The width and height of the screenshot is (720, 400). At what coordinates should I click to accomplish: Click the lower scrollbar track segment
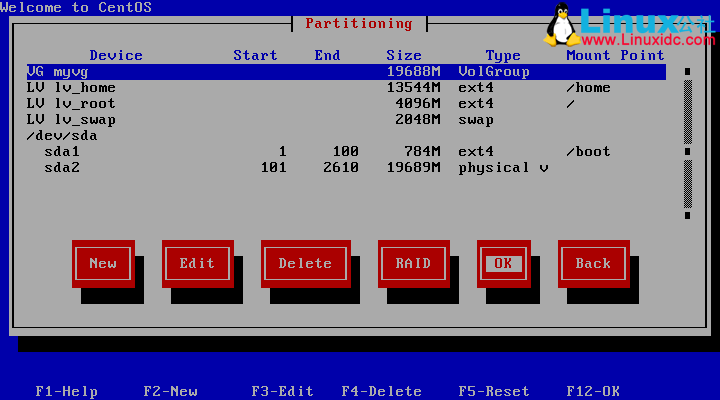click(x=687, y=184)
